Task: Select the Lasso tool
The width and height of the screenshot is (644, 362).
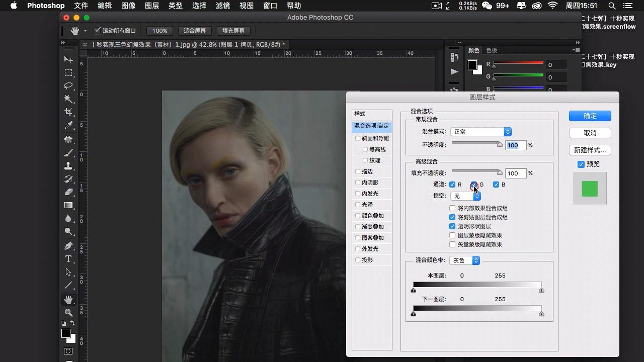Action: tap(68, 86)
